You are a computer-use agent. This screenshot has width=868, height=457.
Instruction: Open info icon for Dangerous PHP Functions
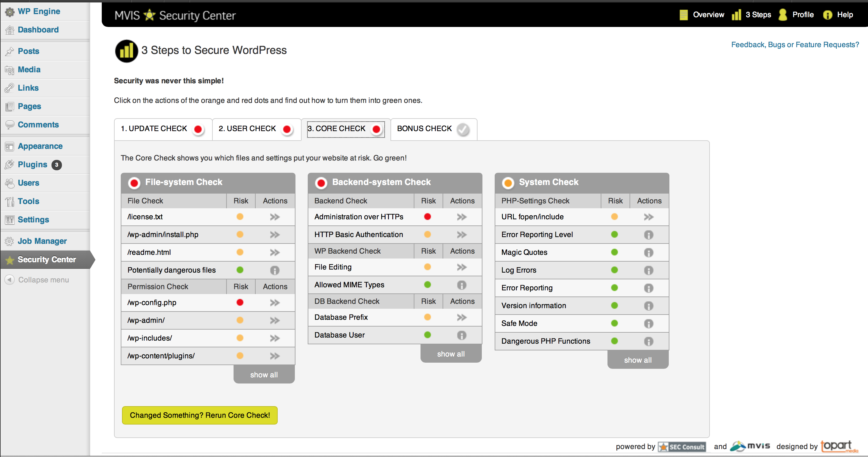coord(648,342)
